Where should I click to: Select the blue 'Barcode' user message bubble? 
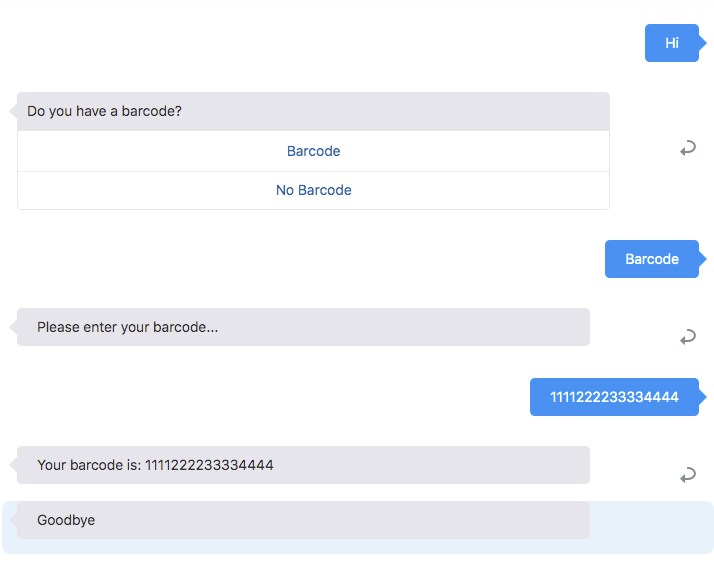click(x=651, y=259)
